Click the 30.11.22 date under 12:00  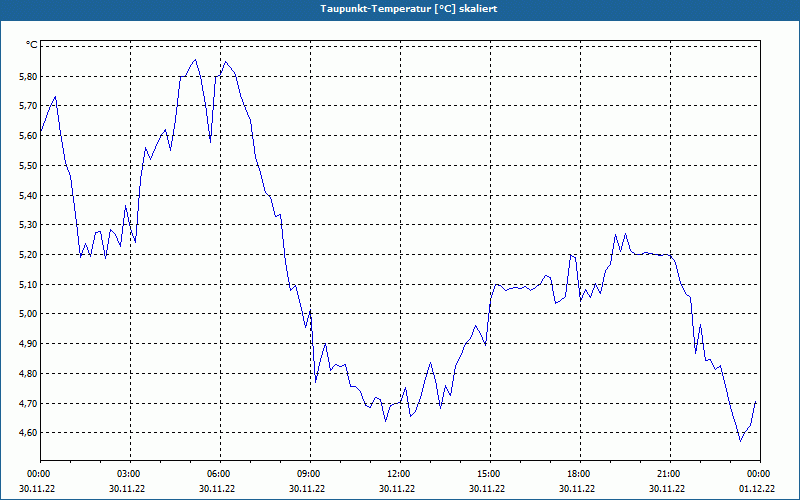click(x=397, y=489)
